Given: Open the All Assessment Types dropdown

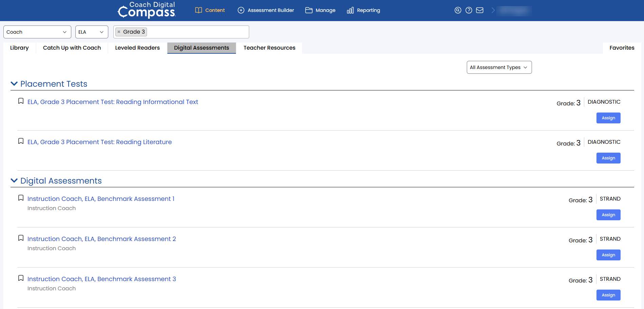Looking at the screenshot, I should click(499, 67).
